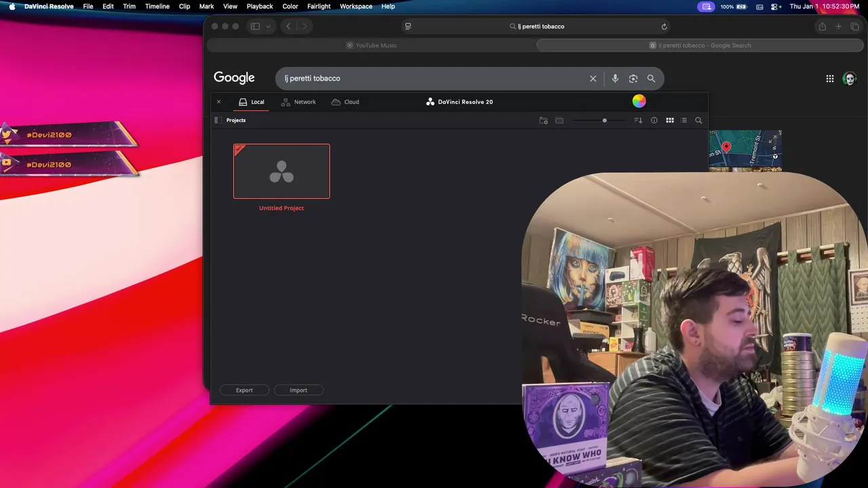Open the Workspace menu
Viewport: 868px width, 488px height.
pos(356,6)
